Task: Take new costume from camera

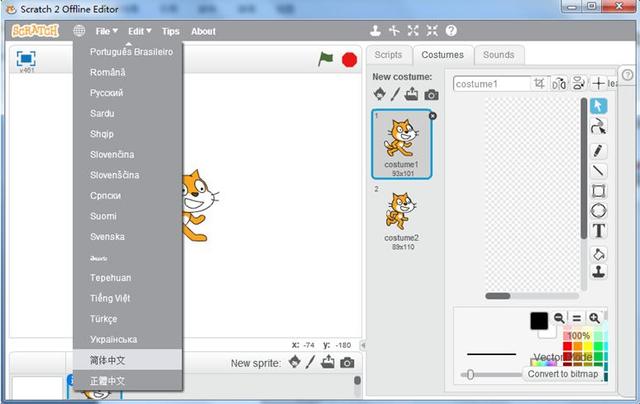Action: 431,95
